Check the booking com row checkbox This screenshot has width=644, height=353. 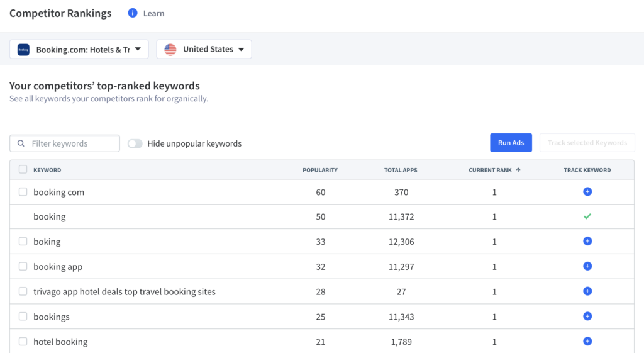pos(23,192)
